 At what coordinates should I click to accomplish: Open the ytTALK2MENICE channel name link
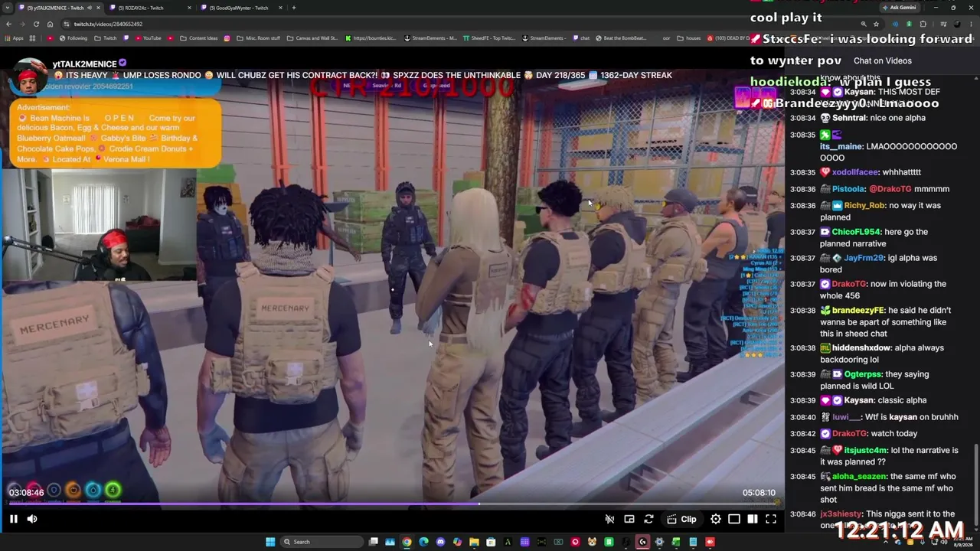[x=85, y=64]
